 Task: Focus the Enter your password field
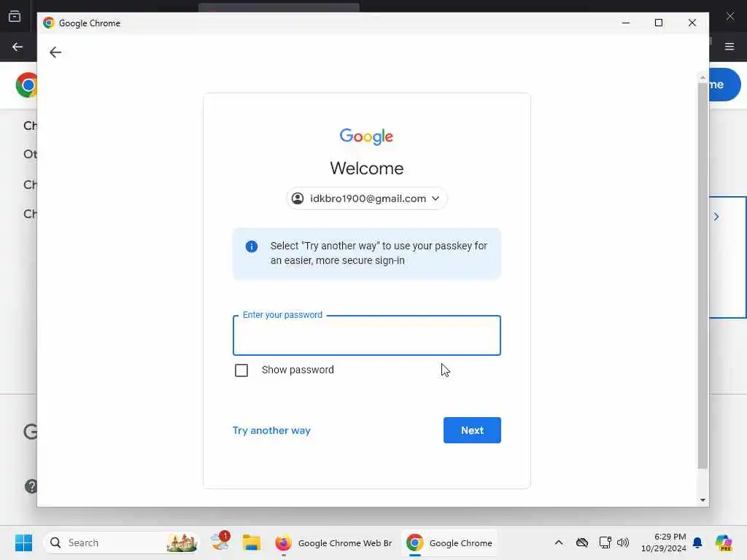tap(366, 335)
